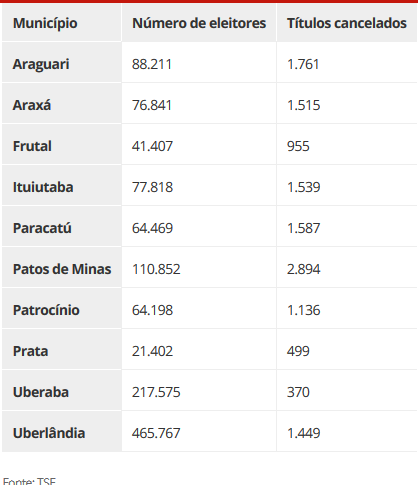Screen dimensions: 418x485
Task: Select the Patos de Minas cell
Action: point(62,269)
